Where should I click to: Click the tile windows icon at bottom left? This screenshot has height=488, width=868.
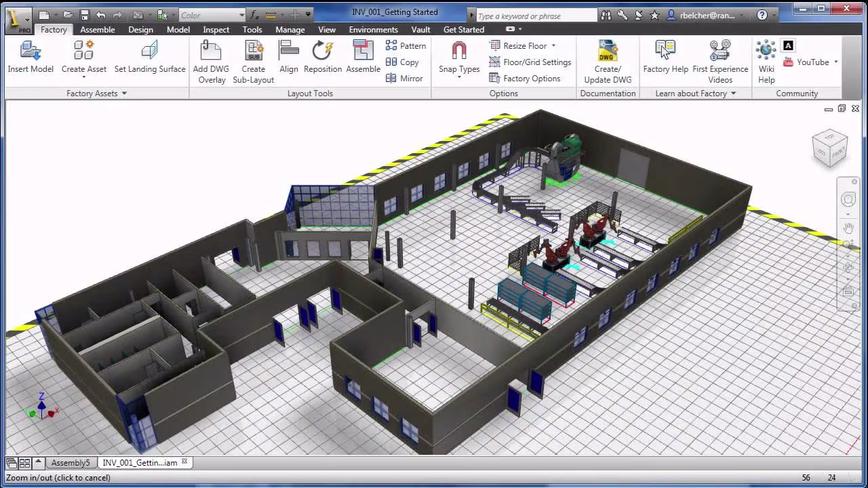tap(24, 463)
